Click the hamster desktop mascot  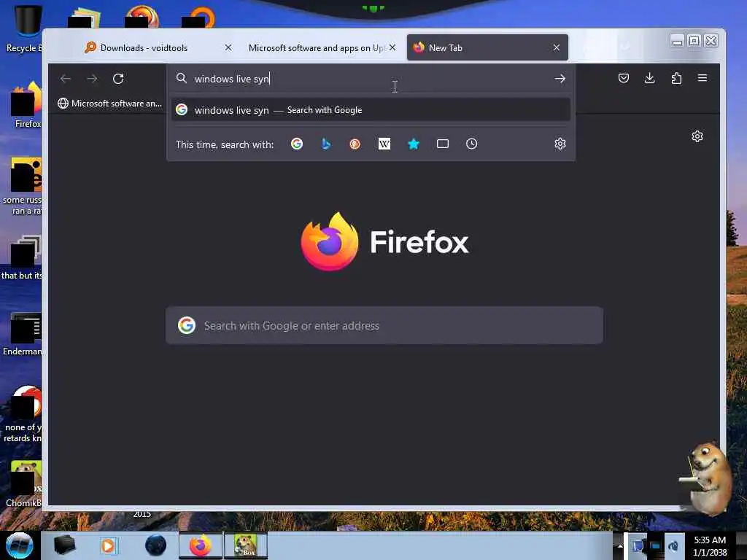708,478
